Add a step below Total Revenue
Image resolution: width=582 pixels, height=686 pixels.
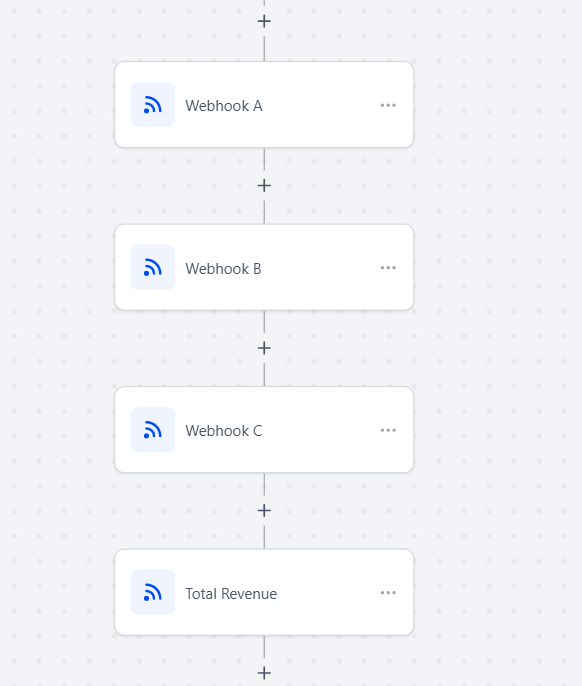[x=264, y=673]
